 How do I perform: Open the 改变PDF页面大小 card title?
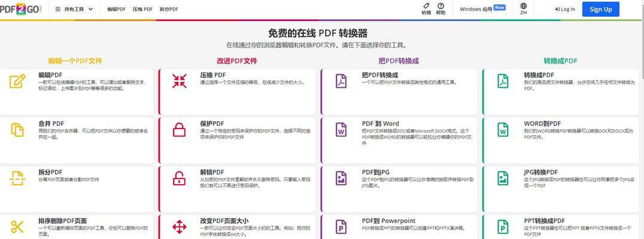[224, 220]
